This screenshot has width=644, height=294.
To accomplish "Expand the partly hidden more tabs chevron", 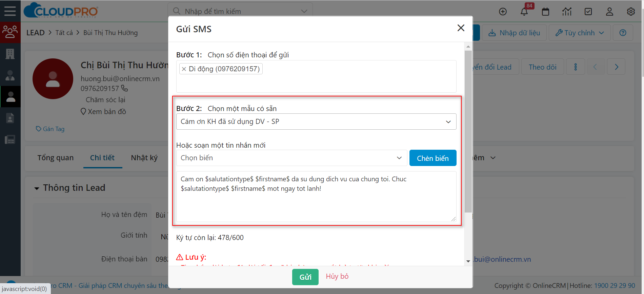I will tap(493, 158).
